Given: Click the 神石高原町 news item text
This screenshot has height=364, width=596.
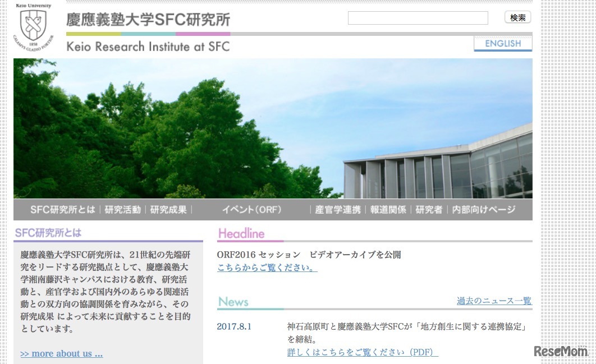Looking at the screenshot, I should pos(407,333).
